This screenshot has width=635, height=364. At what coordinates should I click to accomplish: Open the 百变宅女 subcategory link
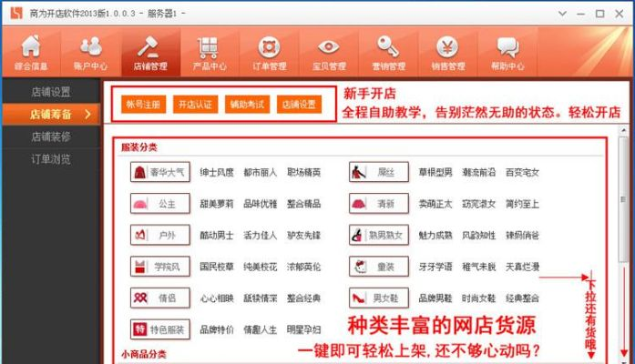pos(522,172)
